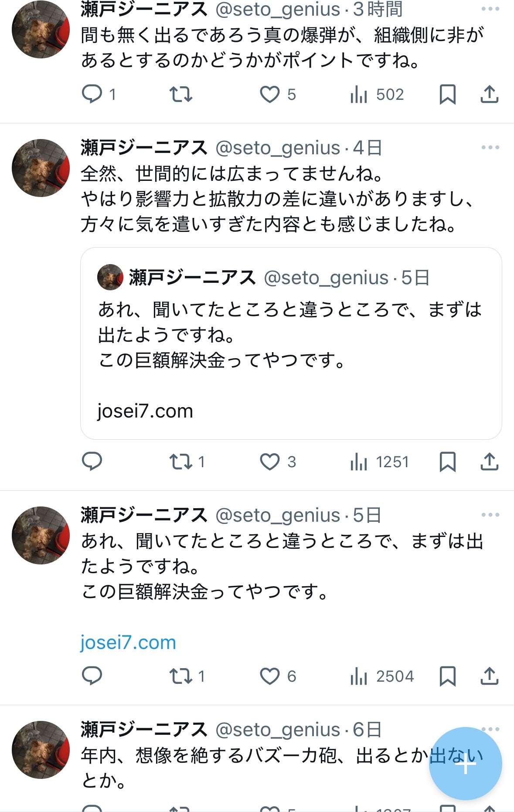Reply to the tweet with 502 views
The width and height of the screenshot is (514, 812).
(x=92, y=94)
